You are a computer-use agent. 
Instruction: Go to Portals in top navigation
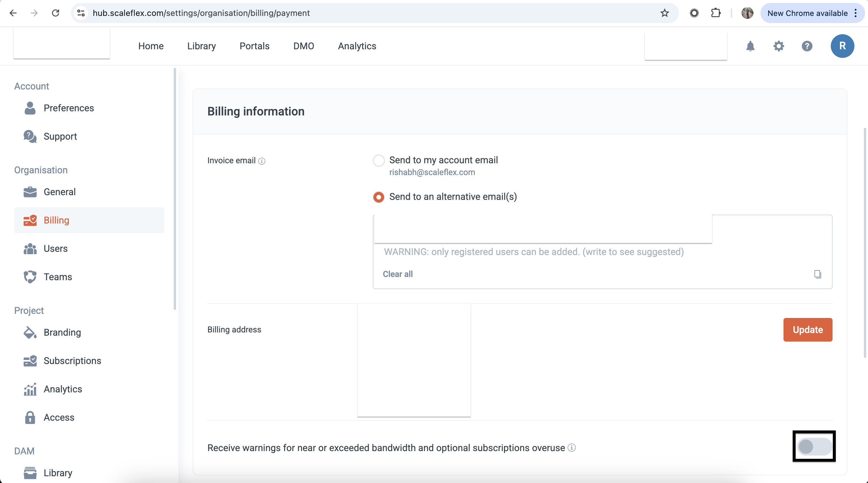[x=254, y=46]
